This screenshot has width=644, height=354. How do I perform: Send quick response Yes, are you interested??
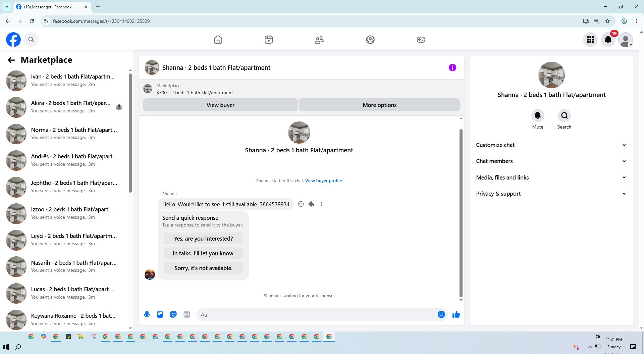203,239
